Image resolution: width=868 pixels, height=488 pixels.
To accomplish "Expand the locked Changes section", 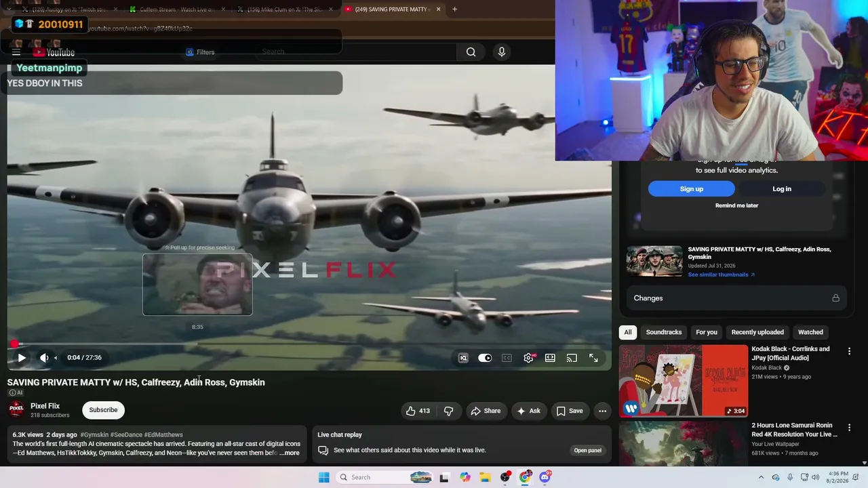I will pos(736,298).
